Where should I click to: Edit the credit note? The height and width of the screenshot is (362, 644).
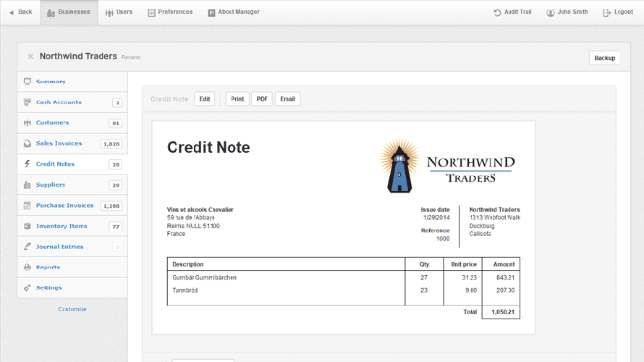point(204,99)
